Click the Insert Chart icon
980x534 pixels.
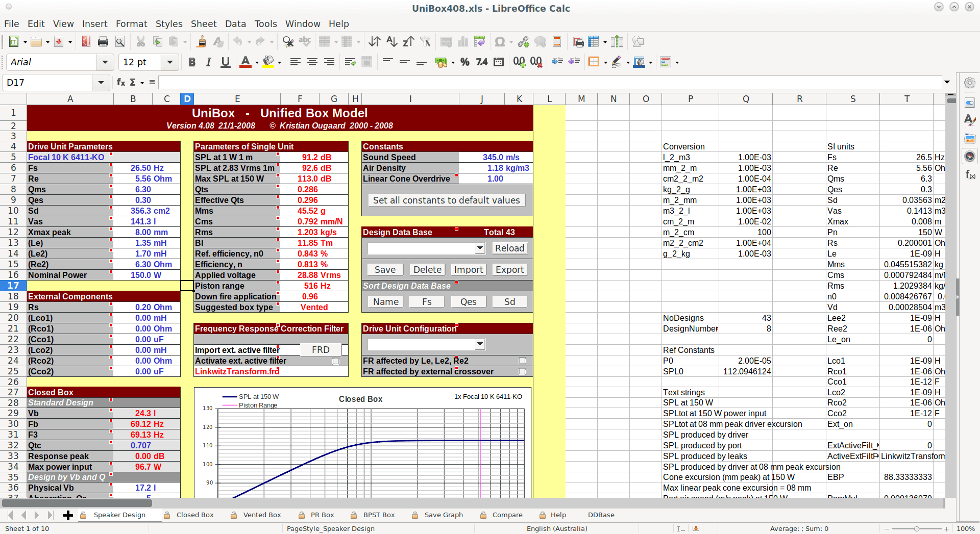[x=463, y=42]
